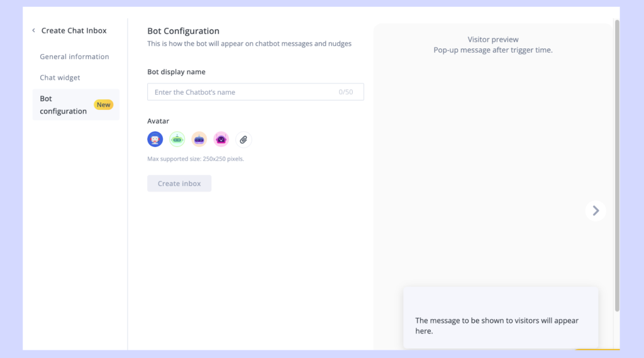
Task: Select the pink robot avatar
Action: pos(221,139)
